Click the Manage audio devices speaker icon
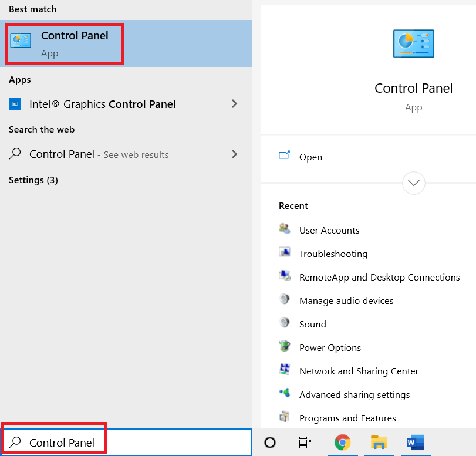Screen dimensions: 476x456 point(285,299)
